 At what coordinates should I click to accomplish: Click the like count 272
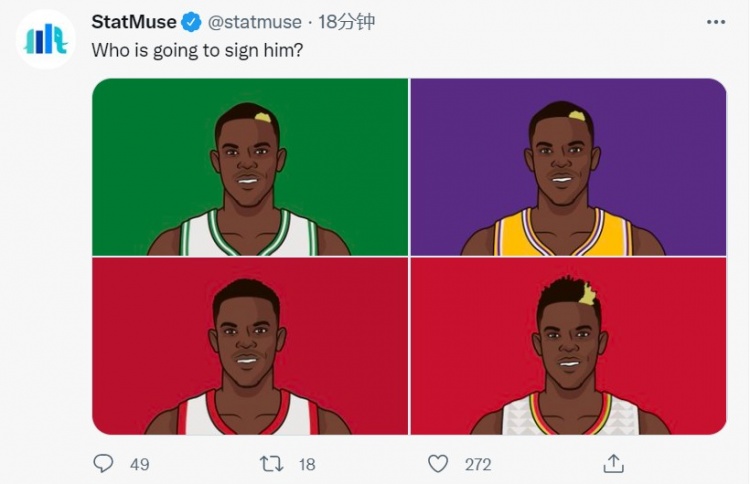click(478, 464)
